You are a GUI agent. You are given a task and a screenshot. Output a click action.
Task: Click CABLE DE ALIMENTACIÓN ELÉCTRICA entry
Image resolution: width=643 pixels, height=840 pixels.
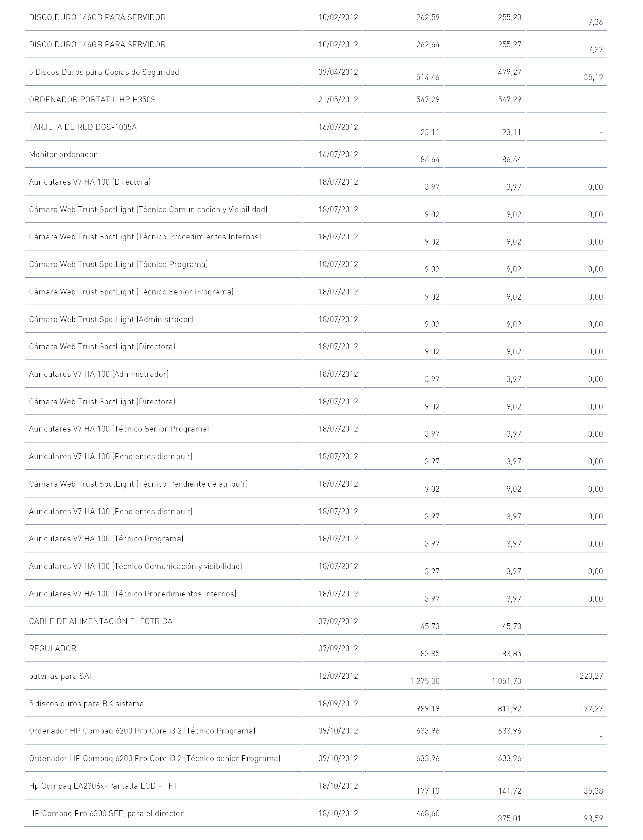(x=101, y=621)
